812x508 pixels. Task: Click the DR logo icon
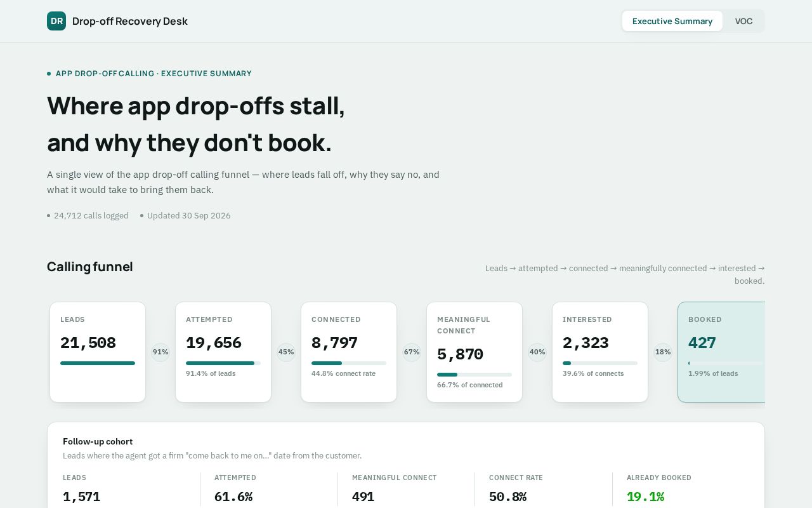tap(56, 21)
